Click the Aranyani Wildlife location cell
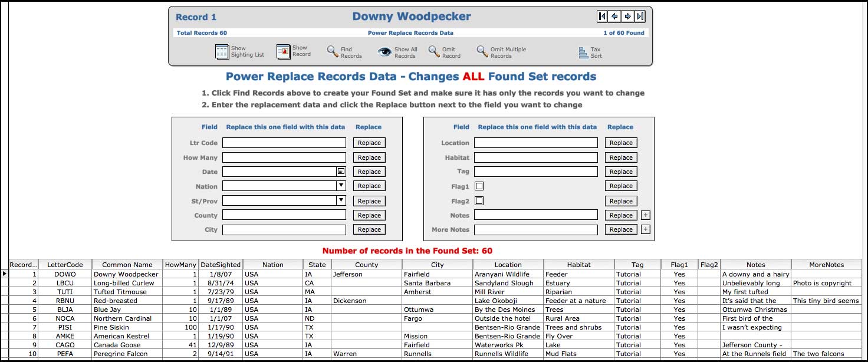868x362 pixels. (x=508, y=274)
